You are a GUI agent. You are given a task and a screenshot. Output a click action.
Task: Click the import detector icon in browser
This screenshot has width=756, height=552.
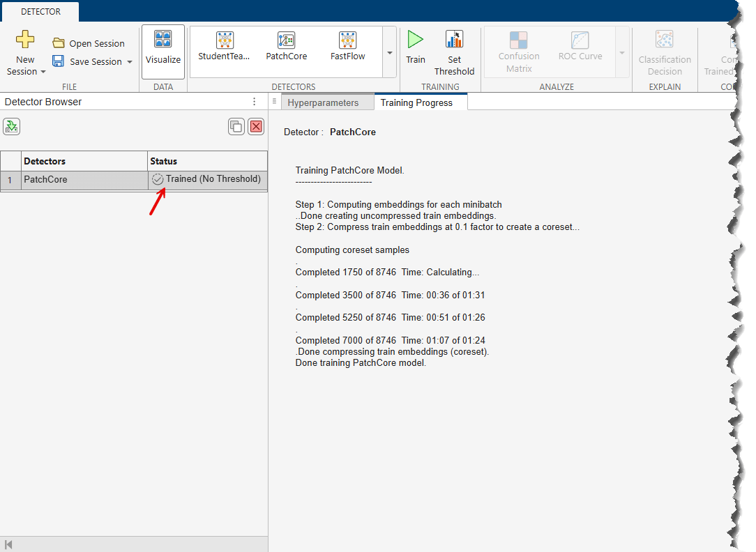[x=12, y=127]
